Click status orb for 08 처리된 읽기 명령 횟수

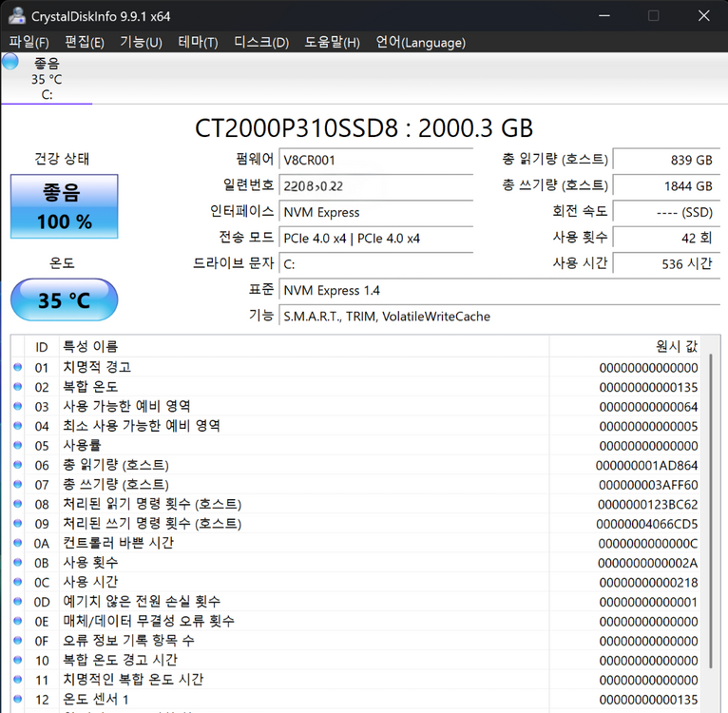18,504
